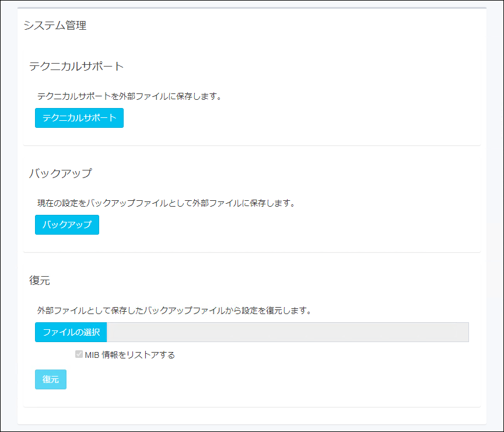Image resolution: width=504 pixels, height=432 pixels.
Task: Select the システム管理 page title
Action: (55, 26)
